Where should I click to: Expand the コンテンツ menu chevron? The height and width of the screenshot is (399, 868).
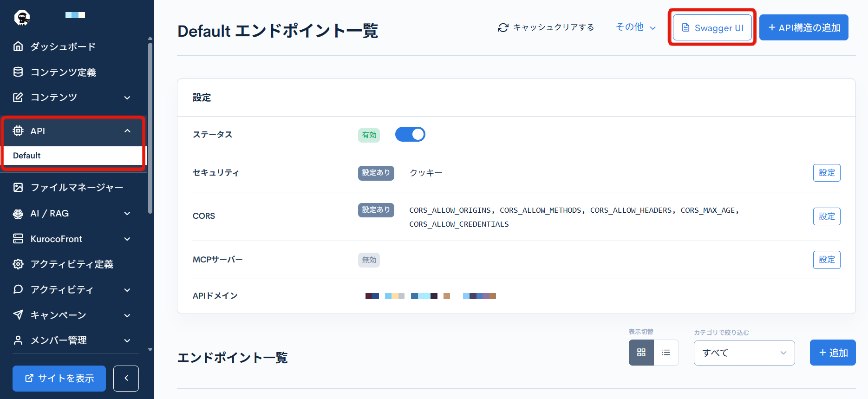coord(127,98)
